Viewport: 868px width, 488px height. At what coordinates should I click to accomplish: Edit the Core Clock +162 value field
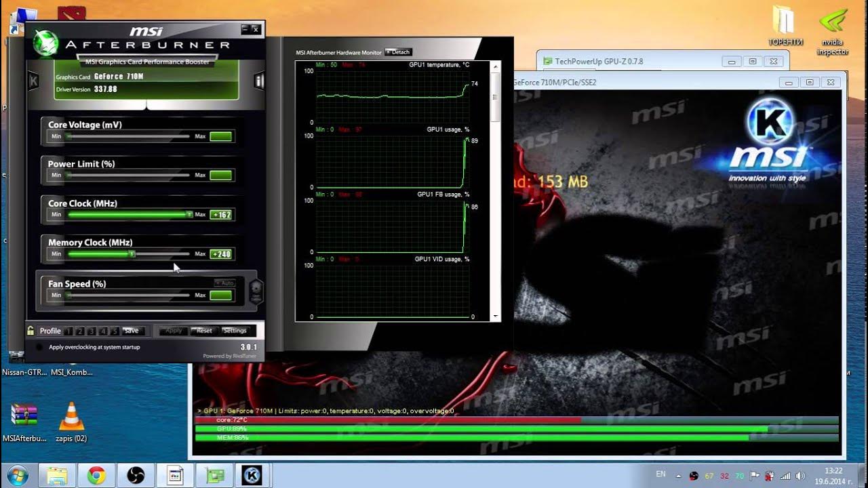pos(221,215)
